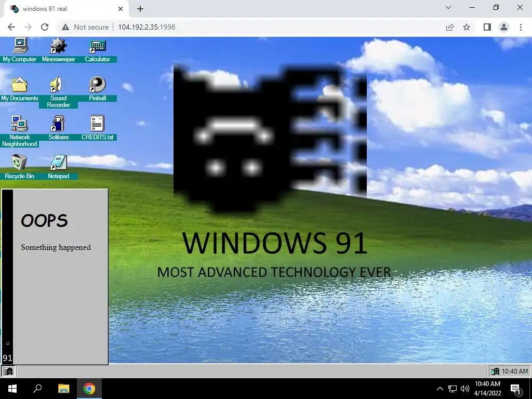
Task: Open the Recycle Bin
Action: (x=19, y=167)
